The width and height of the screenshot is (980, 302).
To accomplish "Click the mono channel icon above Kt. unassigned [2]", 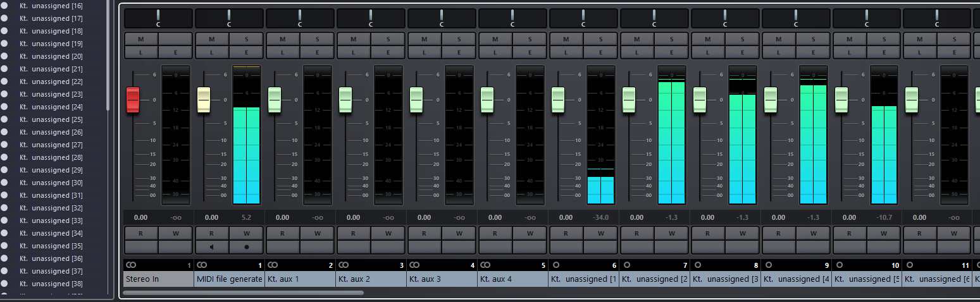I will [627, 265].
